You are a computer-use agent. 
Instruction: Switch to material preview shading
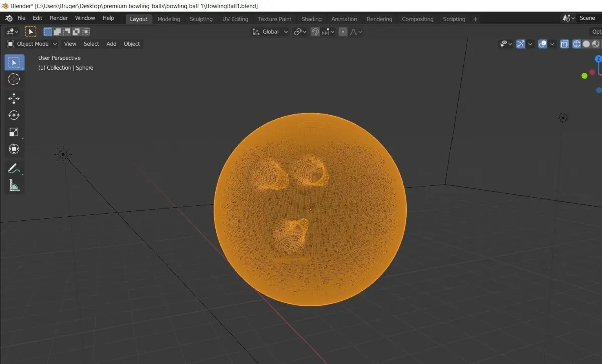pyautogui.click(x=595, y=44)
